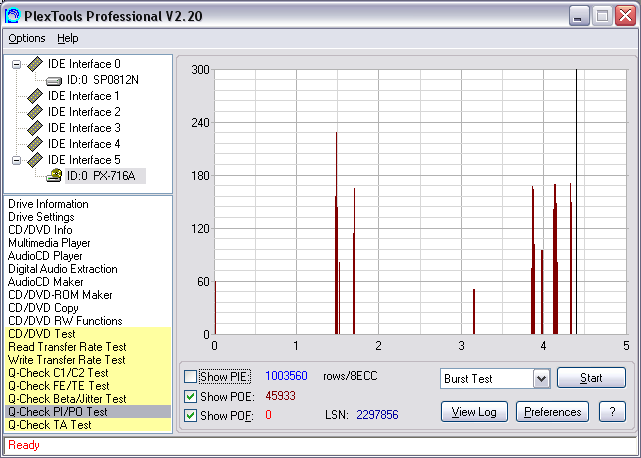
Task: Open Digital Audio Extraction function
Action: [63, 269]
